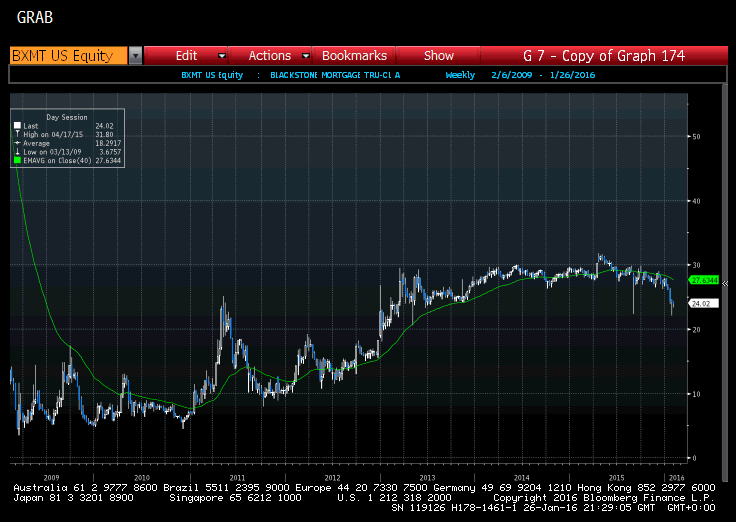
Task: Click the G 7 - Copy of Graph 174 title
Action: pyautogui.click(x=604, y=56)
